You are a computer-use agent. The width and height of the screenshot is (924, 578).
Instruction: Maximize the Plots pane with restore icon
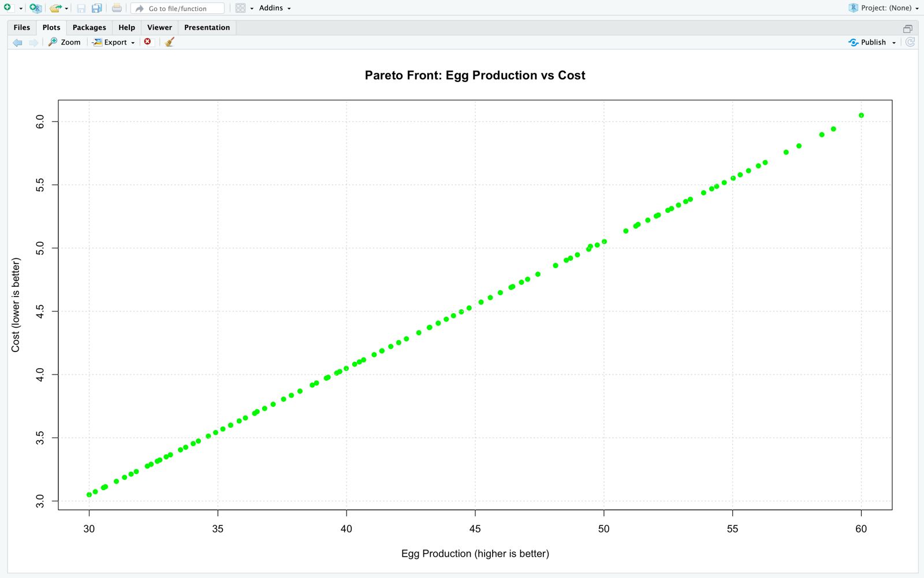tap(908, 28)
